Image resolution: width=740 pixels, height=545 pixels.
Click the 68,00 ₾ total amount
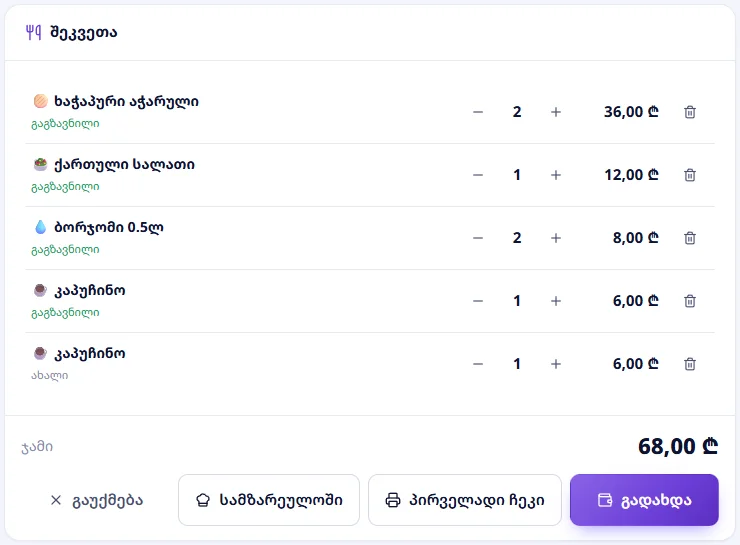[x=678, y=446]
